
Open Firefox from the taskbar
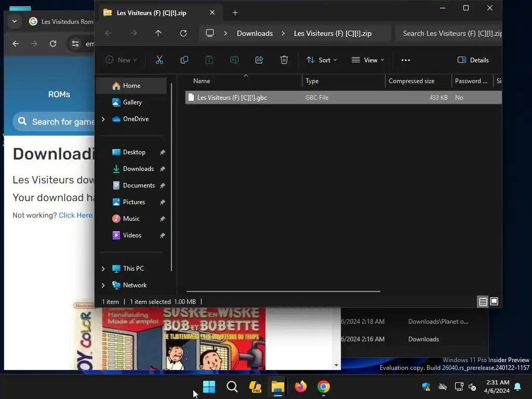pyautogui.click(x=301, y=387)
